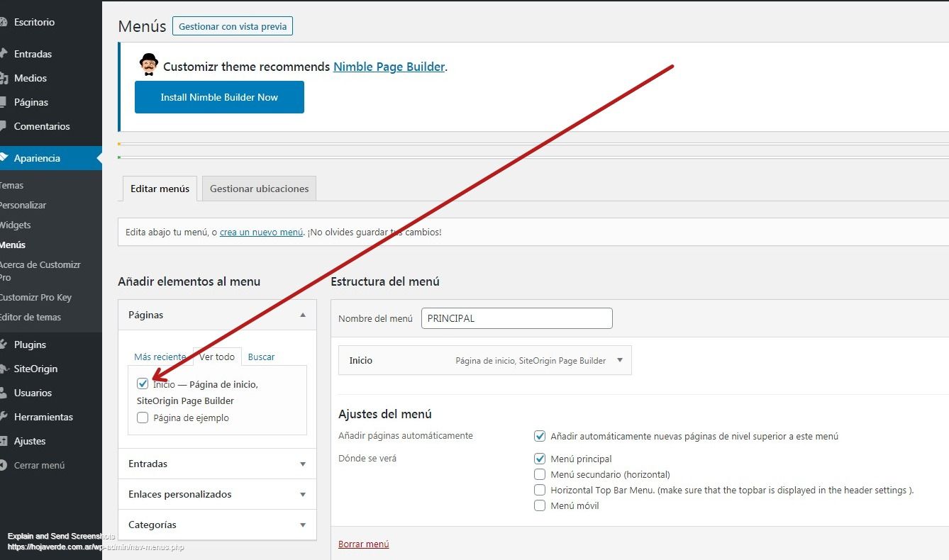Image resolution: width=949 pixels, height=560 pixels.
Task: Click the Herramientas wrench icon
Action: click(3, 417)
